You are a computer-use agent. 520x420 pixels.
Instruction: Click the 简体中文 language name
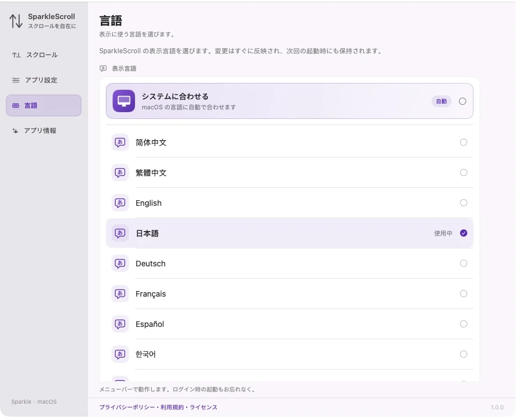pyautogui.click(x=151, y=142)
